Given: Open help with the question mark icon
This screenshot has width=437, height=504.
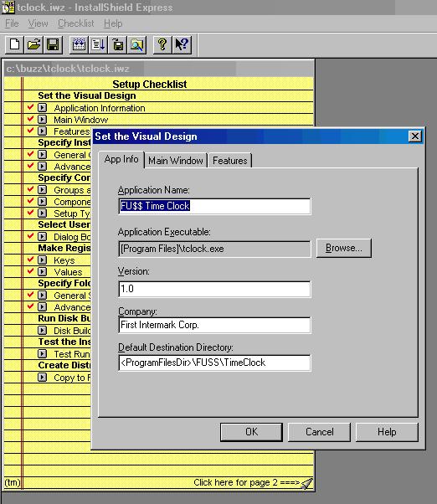Looking at the screenshot, I should tap(162, 44).
